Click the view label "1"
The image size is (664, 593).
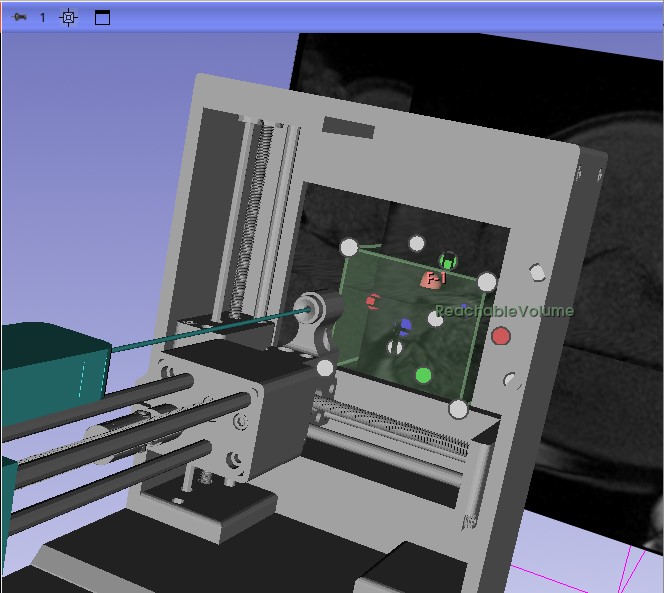click(42, 17)
